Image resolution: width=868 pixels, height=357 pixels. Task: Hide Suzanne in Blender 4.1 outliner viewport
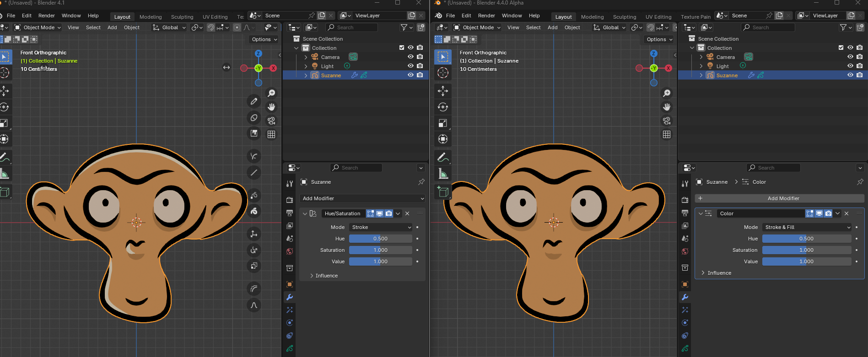pos(410,75)
